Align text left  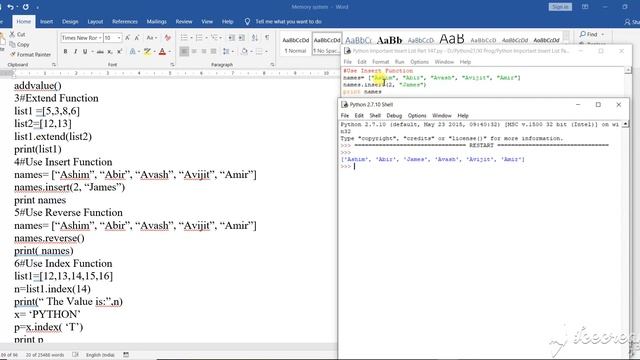point(184,51)
